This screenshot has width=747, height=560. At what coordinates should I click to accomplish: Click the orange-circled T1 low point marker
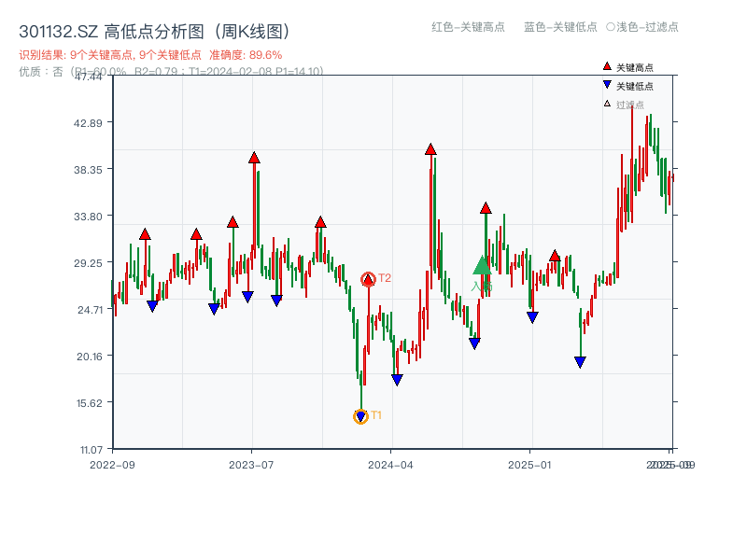pyautogui.click(x=360, y=414)
